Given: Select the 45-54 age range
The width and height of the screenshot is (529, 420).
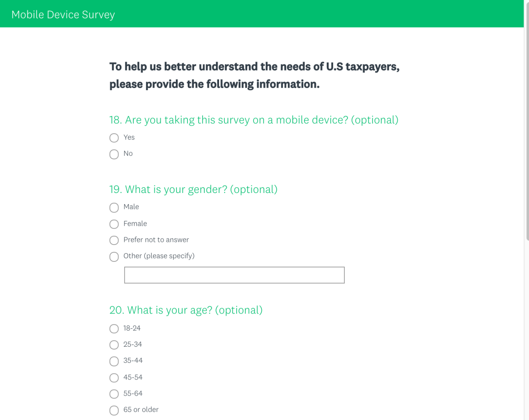Looking at the screenshot, I should pyautogui.click(x=114, y=378).
